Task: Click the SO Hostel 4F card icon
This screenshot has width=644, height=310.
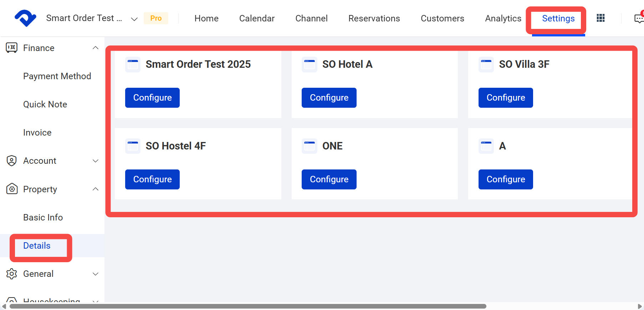Action: pos(133,146)
